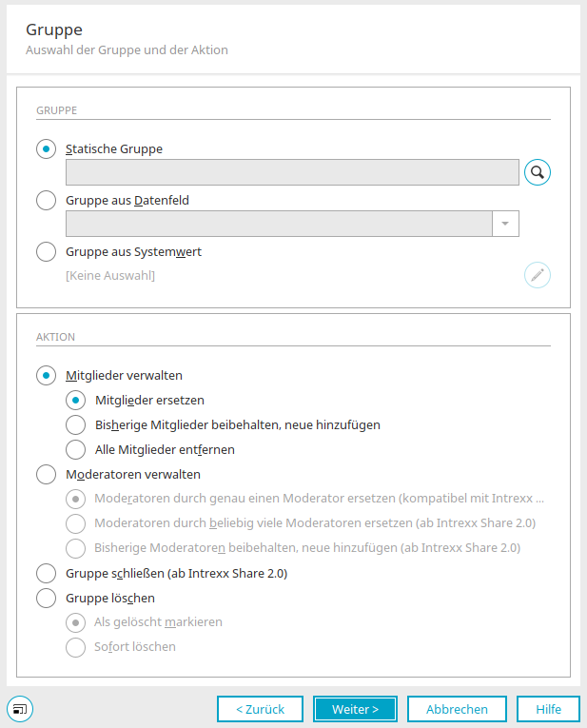Open the Datenfeld dropdown arrow
This screenshot has width=587, height=728.
coord(505,224)
